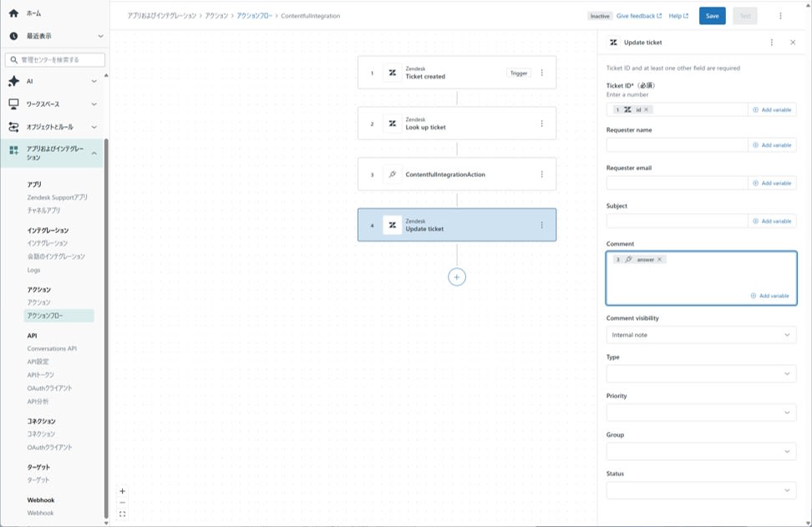Open Update ticket panel options menu
The width and height of the screenshot is (812, 527).
coord(772,43)
